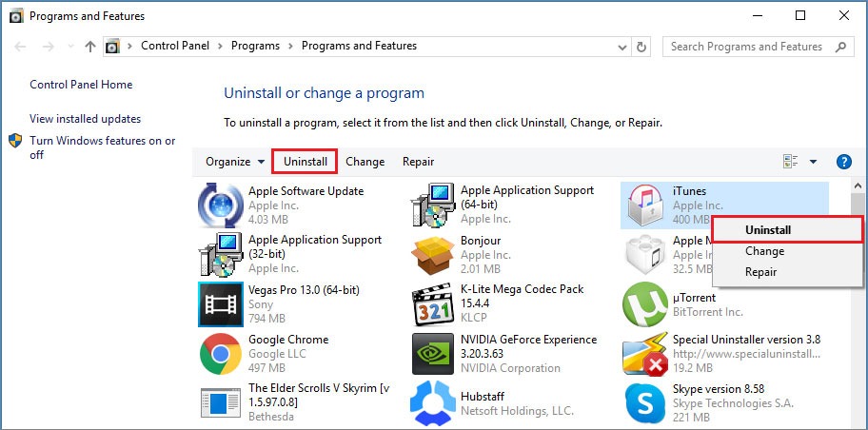Open the address bar history dropdown
868x430 pixels.
pos(622,47)
